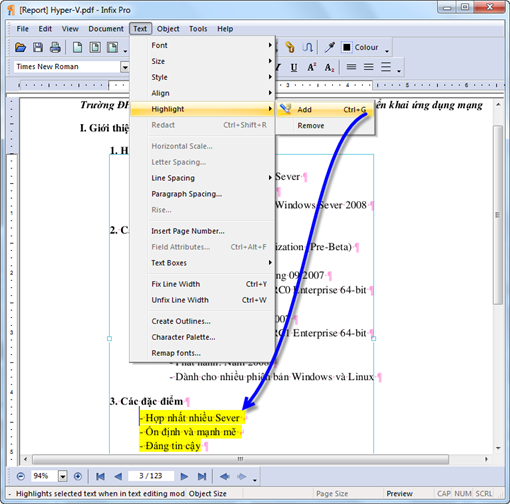Viewport: 510px width, 504px height.
Task: Click the Open file folder icon
Action: pyautogui.click(x=20, y=48)
